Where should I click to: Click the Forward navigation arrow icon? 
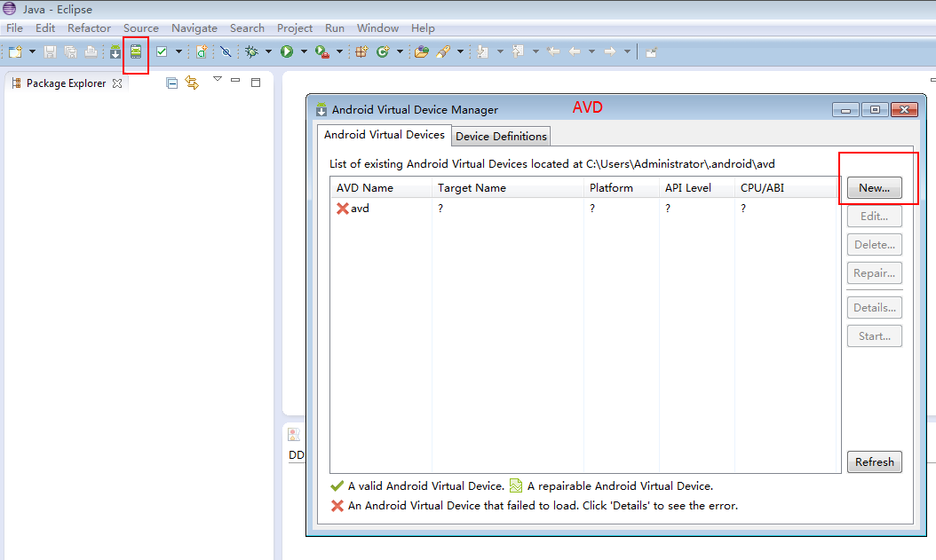tap(609, 51)
